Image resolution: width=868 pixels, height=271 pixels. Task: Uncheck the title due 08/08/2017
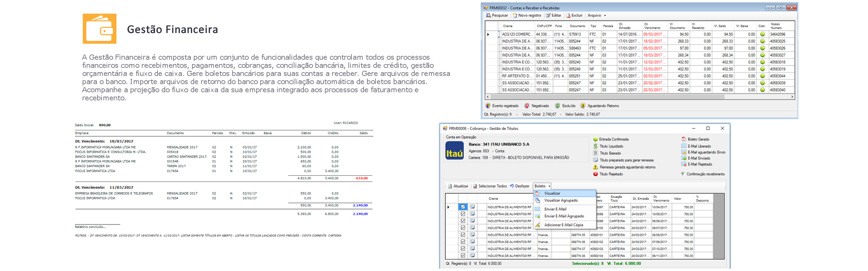pos(463,235)
